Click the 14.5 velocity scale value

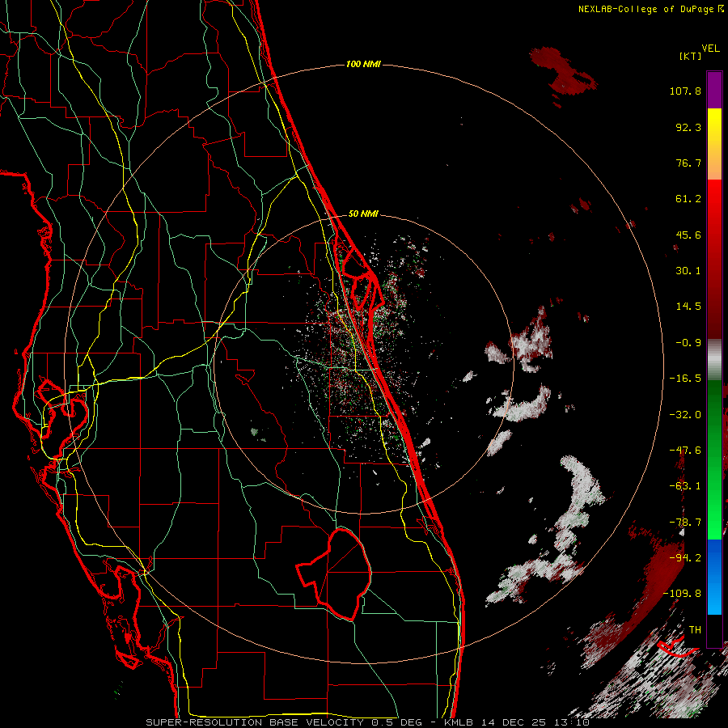point(688,307)
